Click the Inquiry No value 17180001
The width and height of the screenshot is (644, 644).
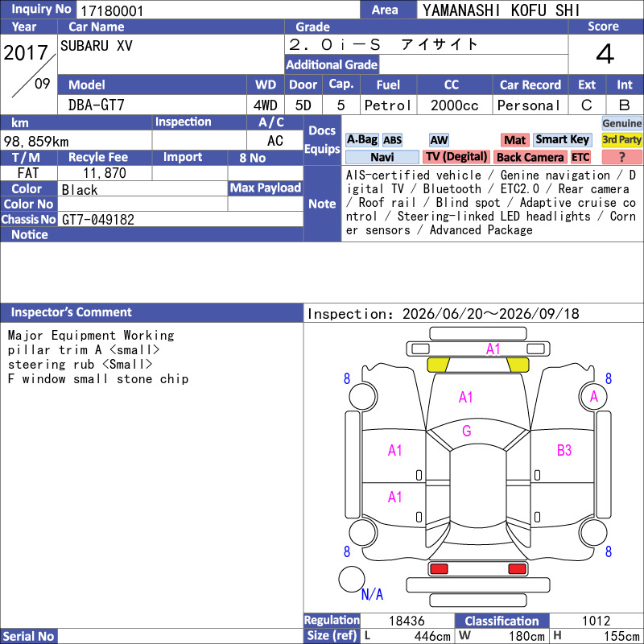[112, 11]
